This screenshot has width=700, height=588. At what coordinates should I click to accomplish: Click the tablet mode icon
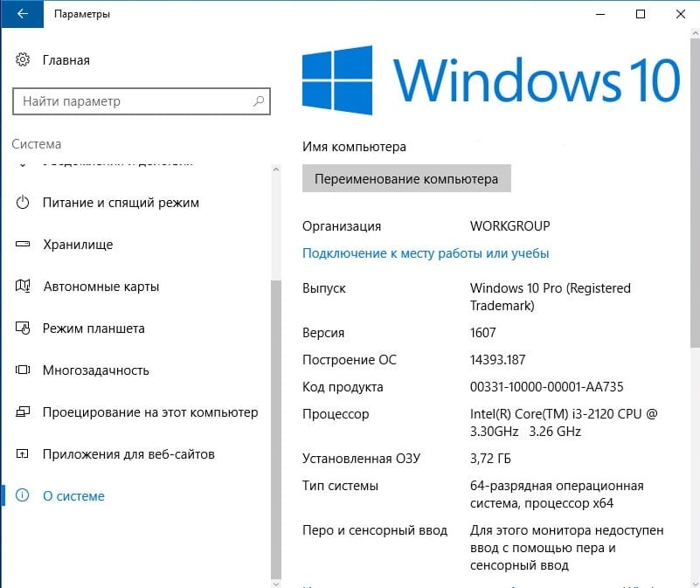[23, 329]
